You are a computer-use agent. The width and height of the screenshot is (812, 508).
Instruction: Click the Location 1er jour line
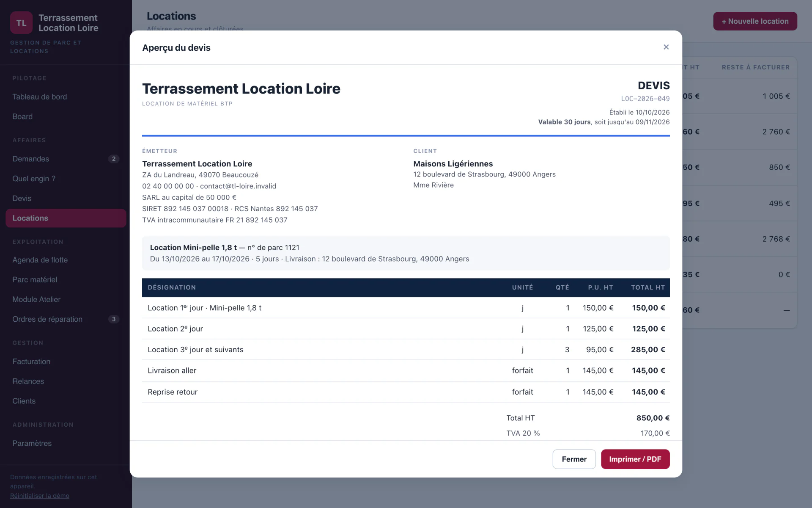click(x=406, y=308)
